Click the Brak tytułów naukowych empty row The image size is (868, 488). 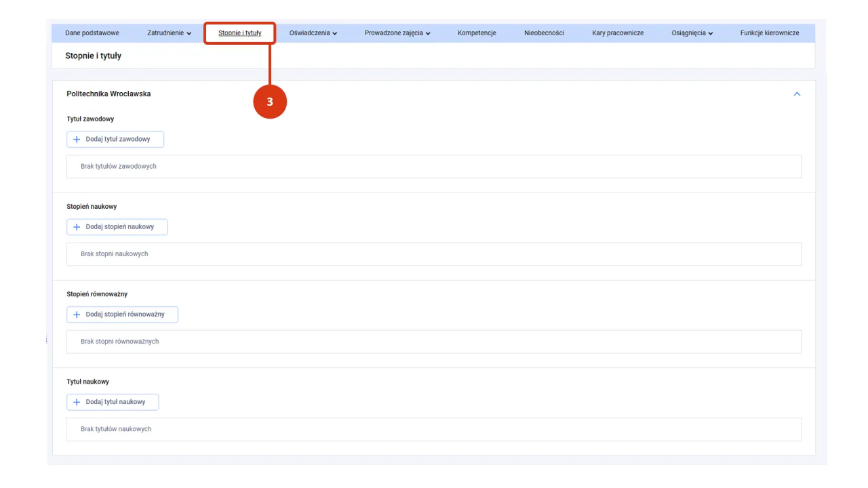click(x=434, y=429)
